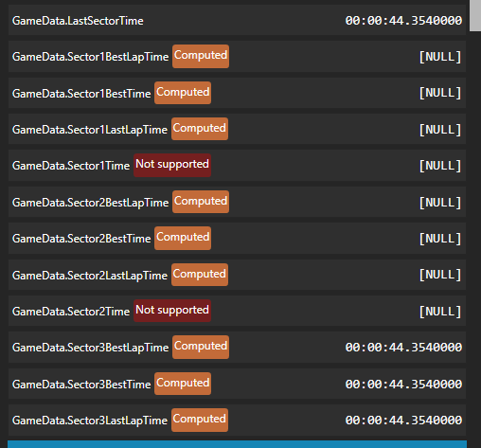Viewport: 481px width, 448px height.
Task: Select GameData.Sector3LastLapTime property name
Action: coord(90,421)
